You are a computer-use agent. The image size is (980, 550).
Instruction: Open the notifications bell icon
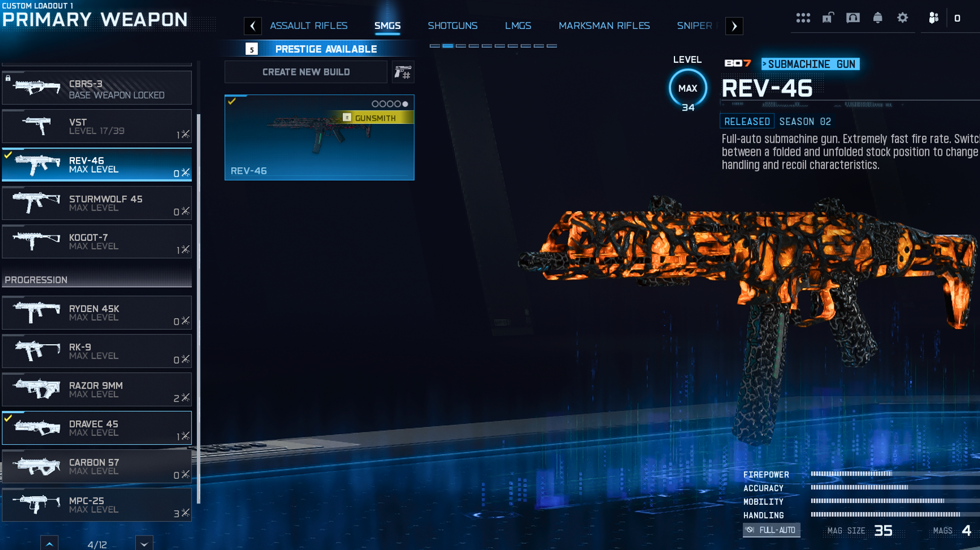click(877, 18)
